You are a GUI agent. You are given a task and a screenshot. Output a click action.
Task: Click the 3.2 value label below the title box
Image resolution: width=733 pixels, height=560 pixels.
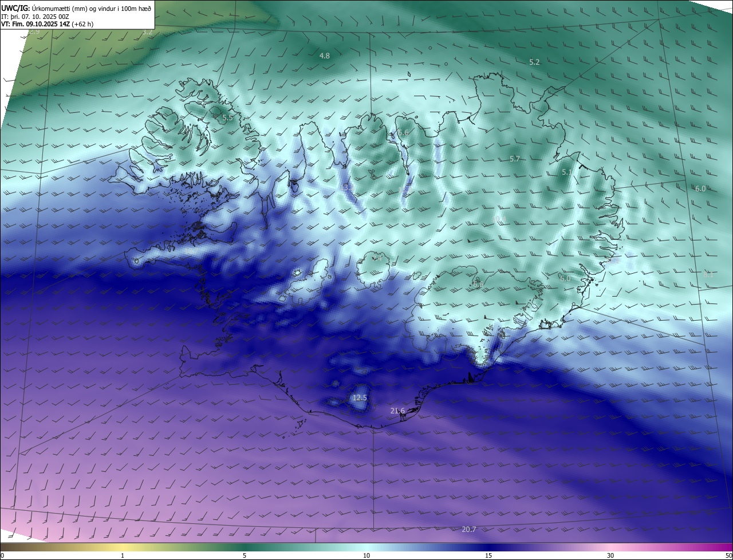point(148,32)
